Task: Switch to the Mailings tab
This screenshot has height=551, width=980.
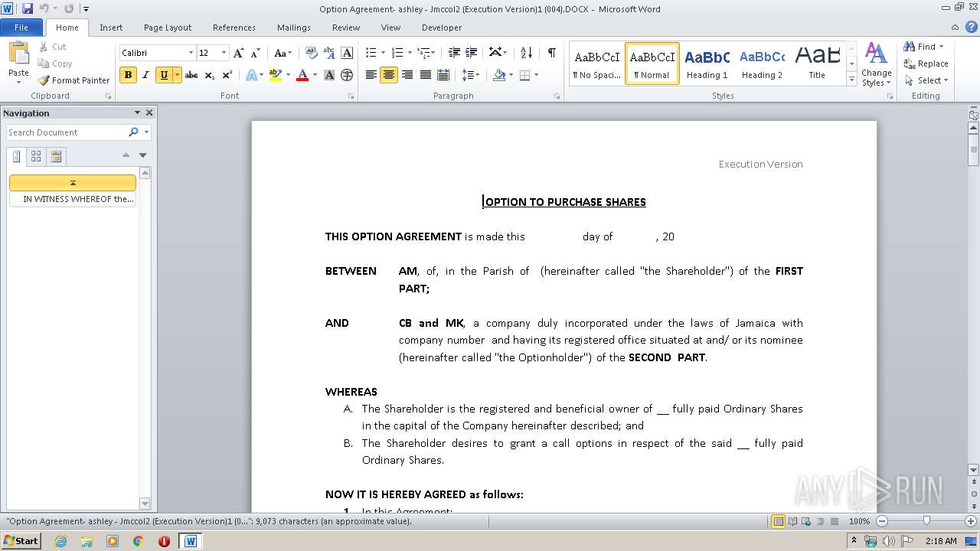Action: [294, 28]
